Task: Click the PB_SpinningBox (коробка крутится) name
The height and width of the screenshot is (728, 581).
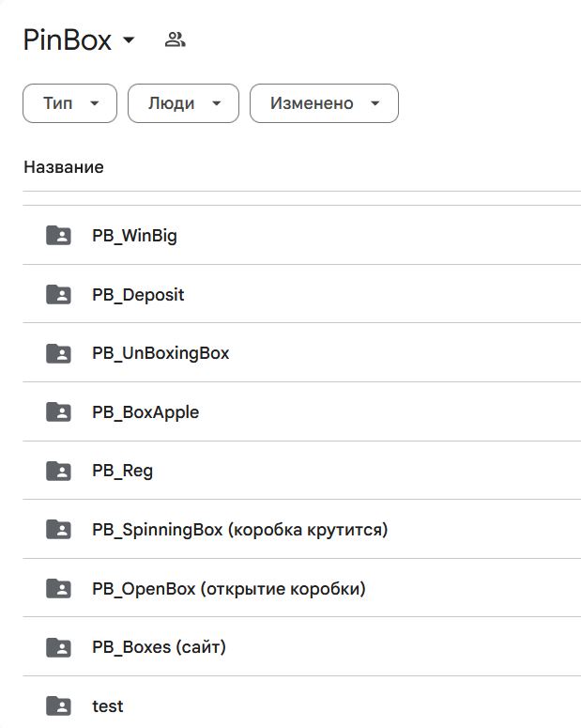Action: (x=239, y=530)
